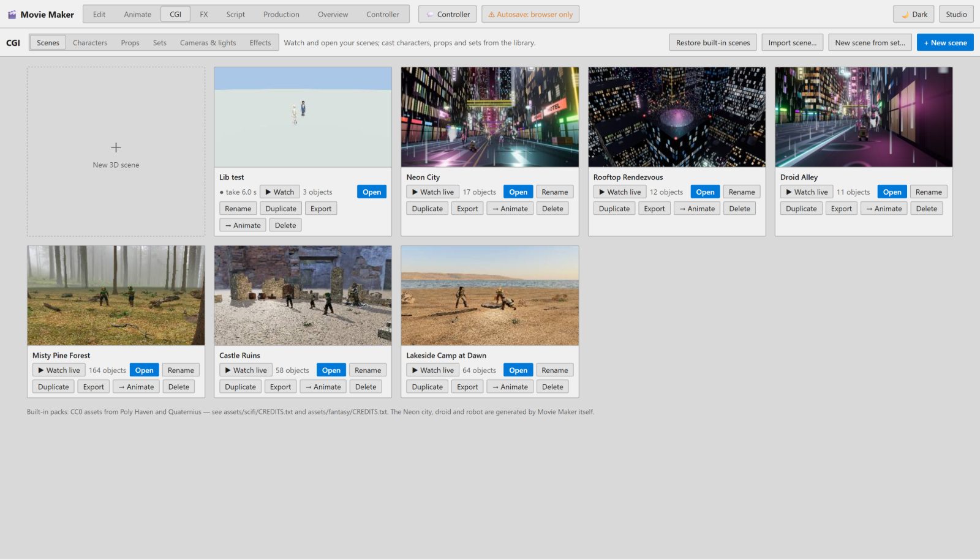Watch Rooftop Rendezvous live

click(620, 192)
